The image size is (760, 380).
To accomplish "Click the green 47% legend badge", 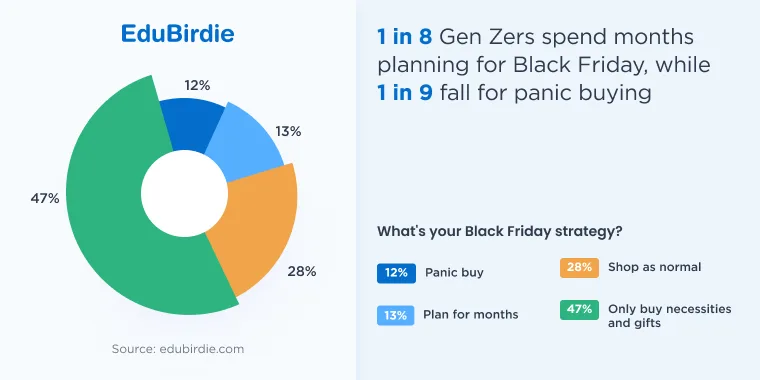I will click(579, 310).
